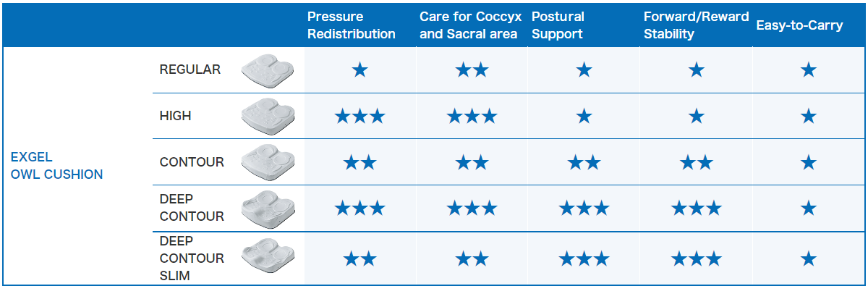Click HIGH's three-star Pressure Redistribution rating
The width and height of the screenshot is (868, 286).
[x=359, y=116]
